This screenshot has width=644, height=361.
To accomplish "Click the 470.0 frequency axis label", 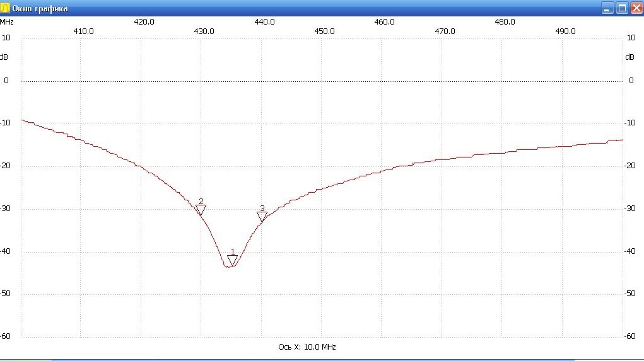I will point(445,31).
